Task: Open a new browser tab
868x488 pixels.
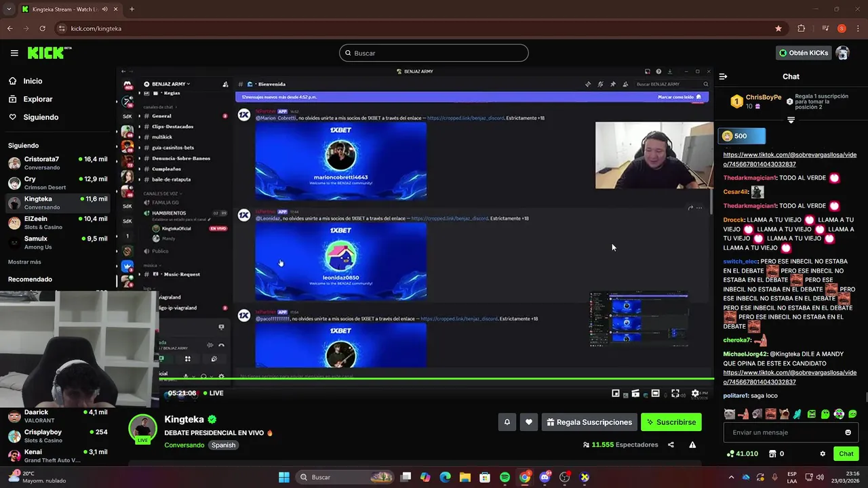Action: tap(132, 9)
